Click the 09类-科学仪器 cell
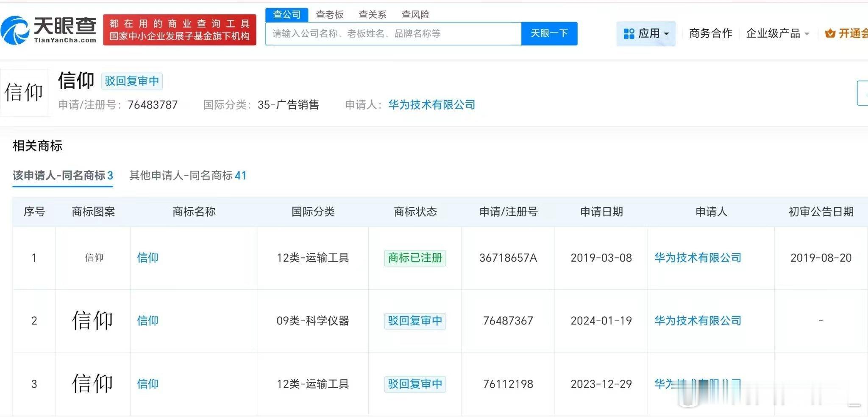The height and width of the screenshot is (417, 868). click(313, 321)
